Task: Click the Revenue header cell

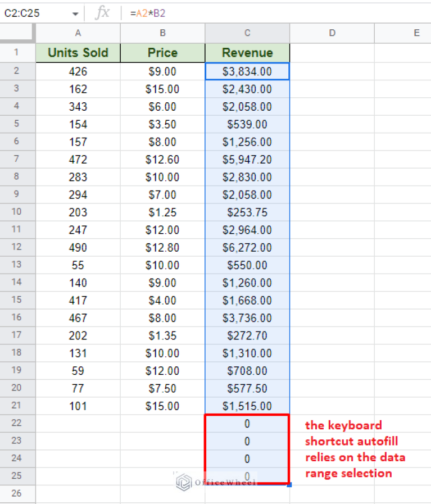Action: tap(247, 53)
